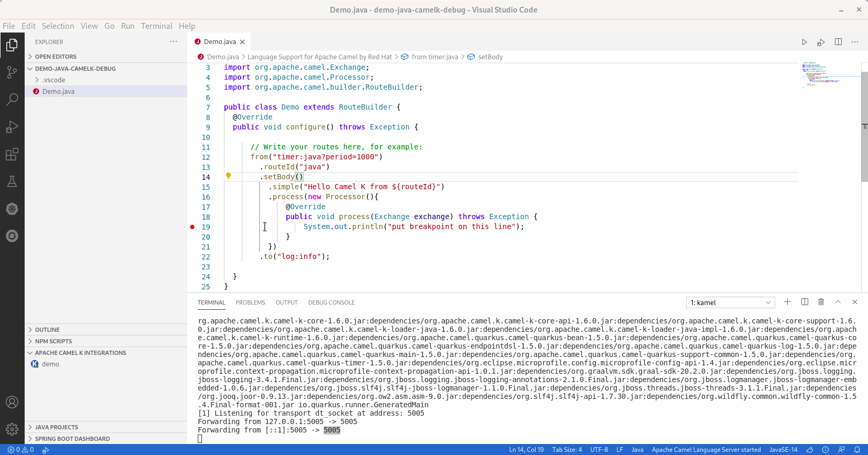The width and height of the screenshot is (868, 455).
Task: Click the JavaSE-14 status bar item
Action: pos(783,450)
